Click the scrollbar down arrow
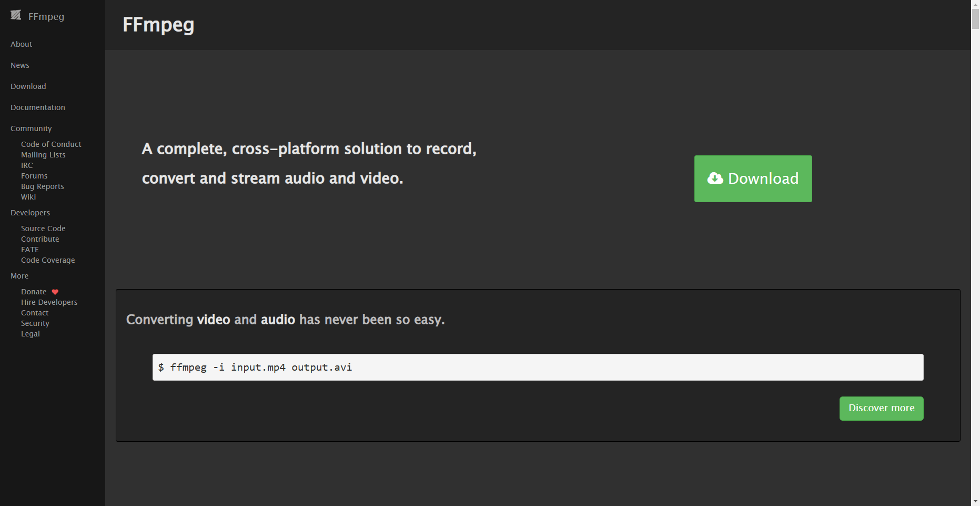Viewport: 980px width, 506px height. (975, 501)
